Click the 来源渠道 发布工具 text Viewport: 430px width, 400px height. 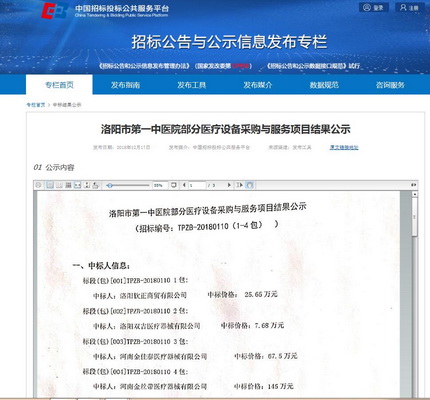(x=290, y=147)
